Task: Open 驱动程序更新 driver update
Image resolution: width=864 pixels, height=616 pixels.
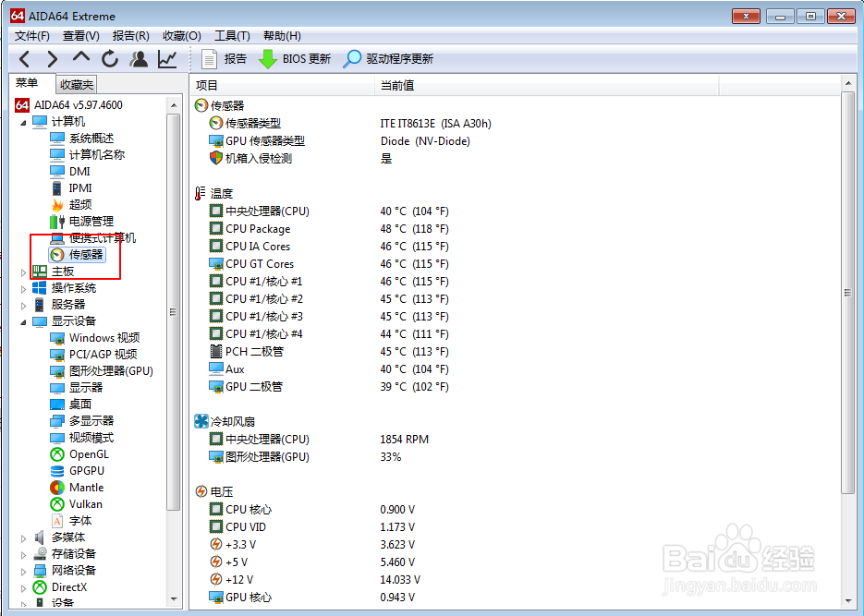Action: click(x=388, y=59)
